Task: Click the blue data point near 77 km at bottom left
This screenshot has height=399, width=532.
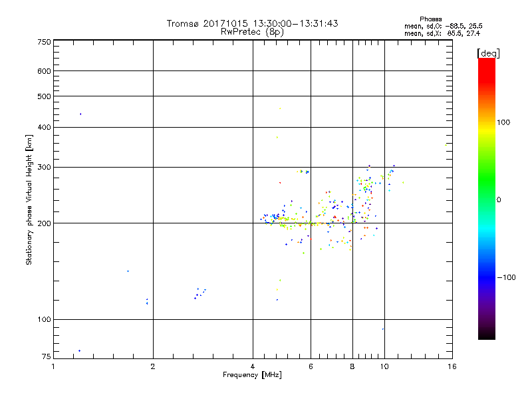Action: pos(79,351)
